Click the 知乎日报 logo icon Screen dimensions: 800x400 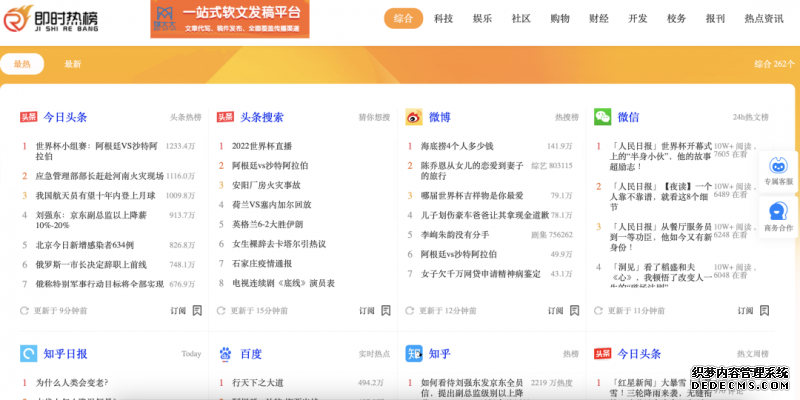(29, 353)
